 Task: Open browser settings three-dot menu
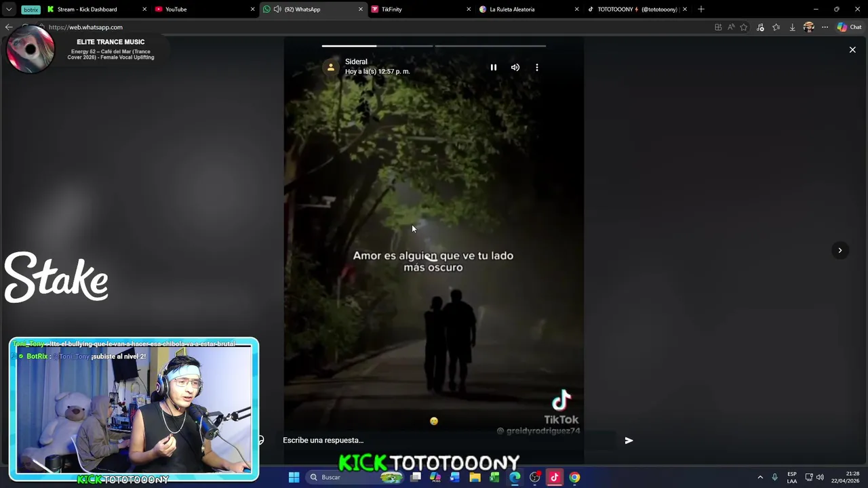click(x=825, y=27)
